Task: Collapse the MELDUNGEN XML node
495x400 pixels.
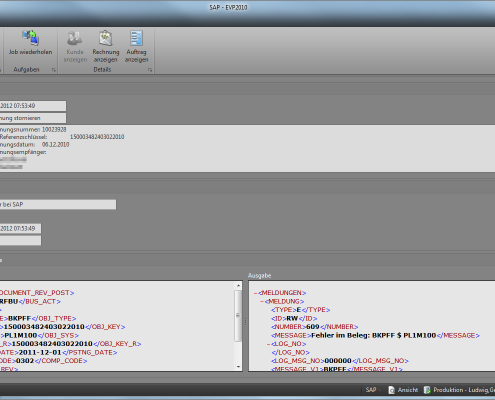Action: click(256, 293)
